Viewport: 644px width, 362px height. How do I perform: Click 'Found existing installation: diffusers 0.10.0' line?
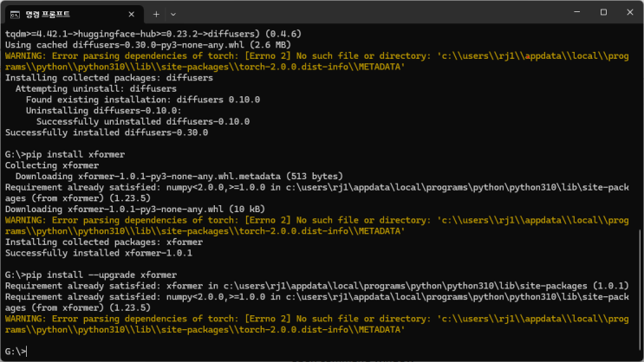click(143, 100)
